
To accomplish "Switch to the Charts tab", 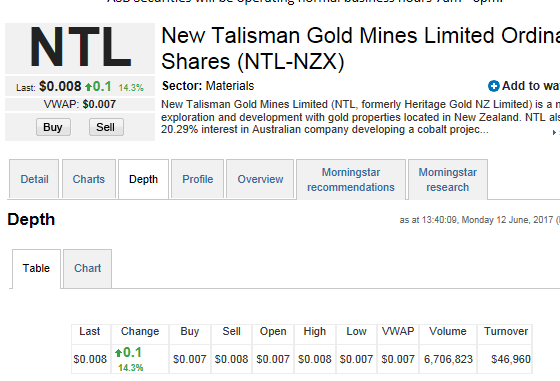I will (x=89, y=179).
